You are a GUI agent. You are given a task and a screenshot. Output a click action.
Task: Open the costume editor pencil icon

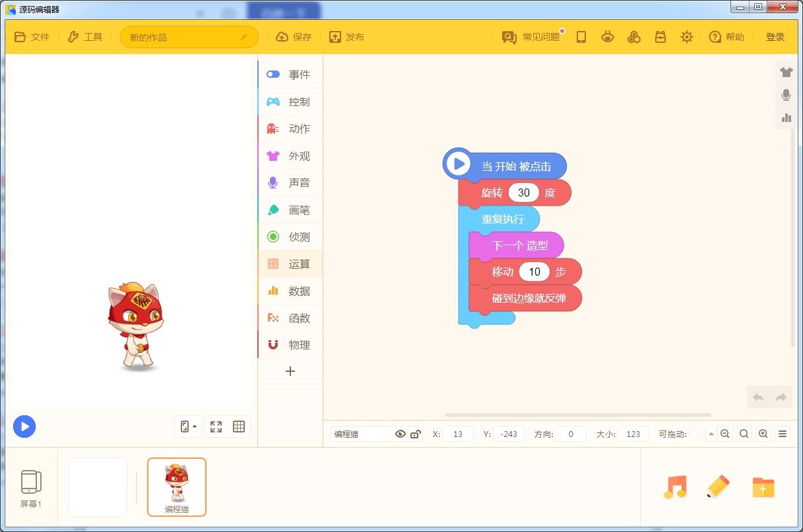[719, 487]
